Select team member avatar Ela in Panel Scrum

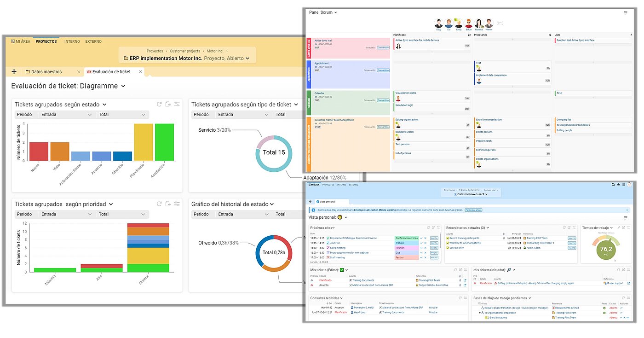(448, 23)
